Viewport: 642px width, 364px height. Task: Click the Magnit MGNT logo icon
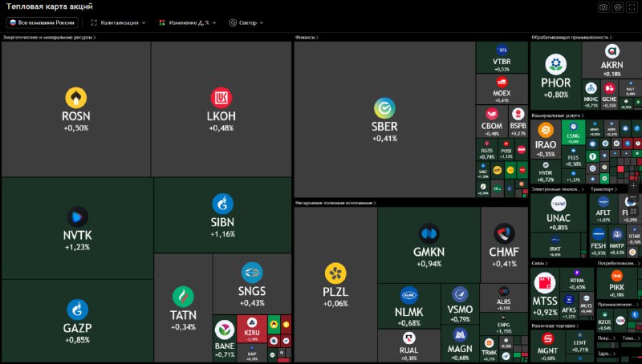click(x=547, y=338)
